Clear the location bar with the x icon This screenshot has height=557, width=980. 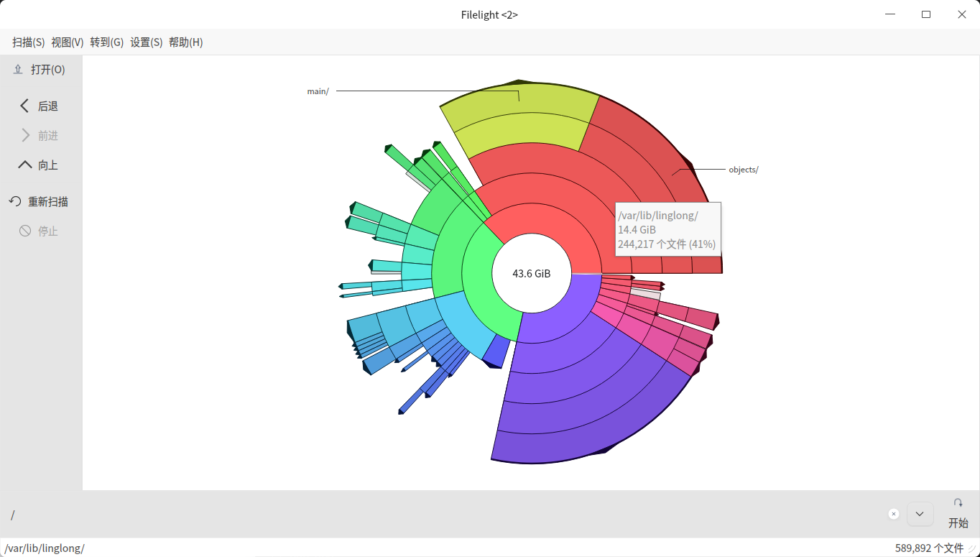[x=894, y=514]
